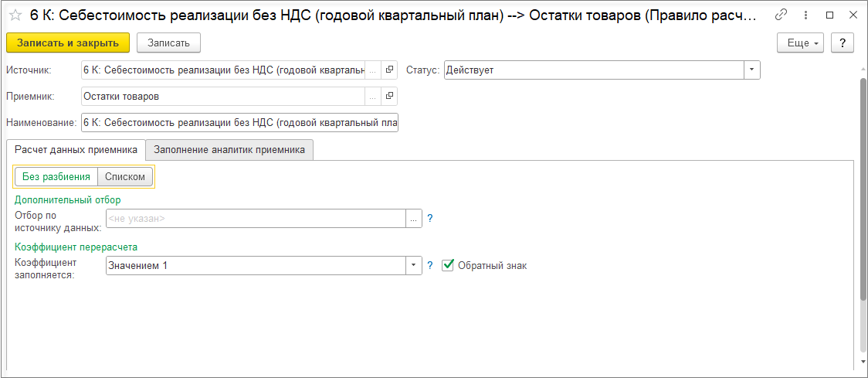Switch to the Расчет данных приемника tab
Image resolution: width=868 pixels, height=378 pixels.
pos(76,150)
